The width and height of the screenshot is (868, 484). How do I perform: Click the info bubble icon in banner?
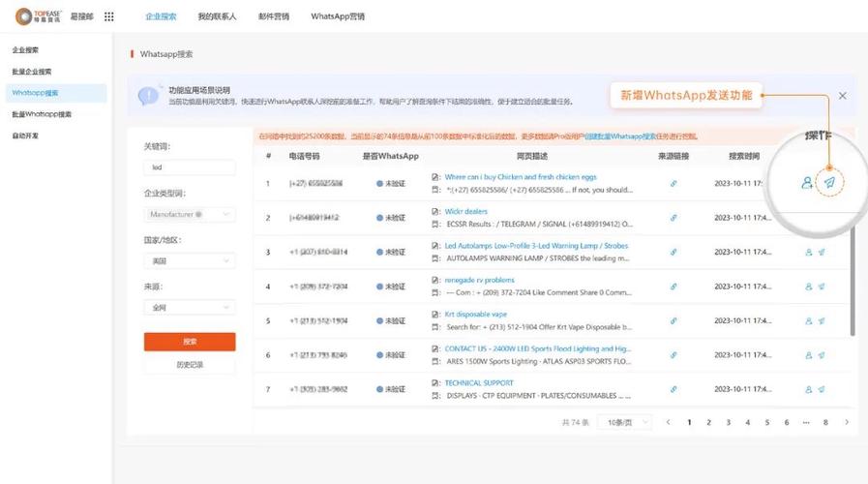click(148, 96)
